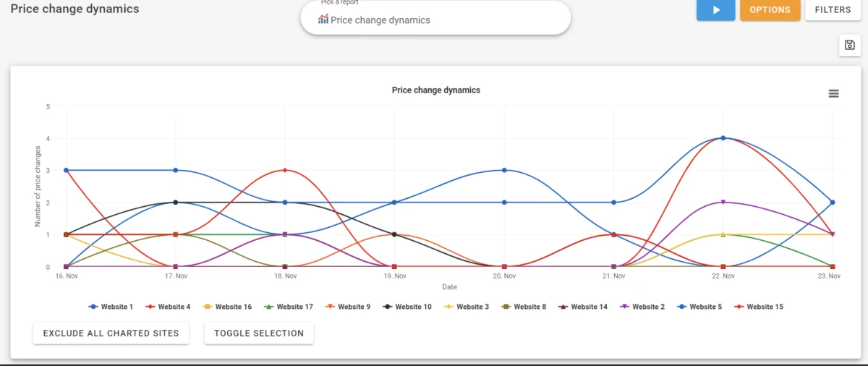Toggle Website 2 legend entry
868x366 pixels.
pos(642,307)
